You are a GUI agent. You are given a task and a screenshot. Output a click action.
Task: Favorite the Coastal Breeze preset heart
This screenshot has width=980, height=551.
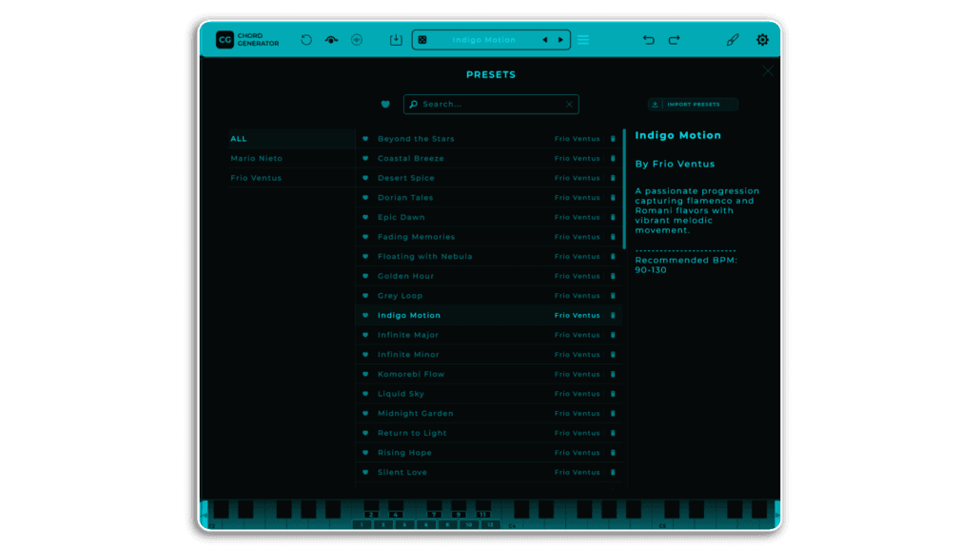pos(365,158)
